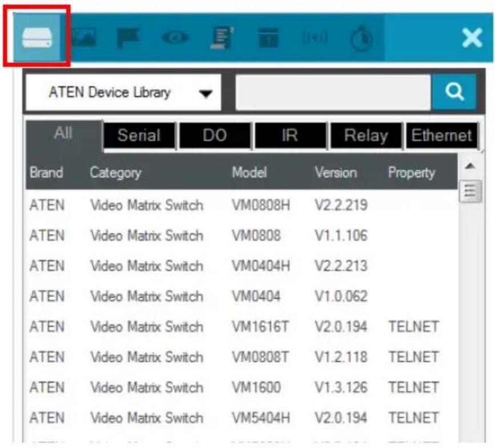Click ATEN brand in VM0404 row
495x448 pixels.
[x=47, y=297]
